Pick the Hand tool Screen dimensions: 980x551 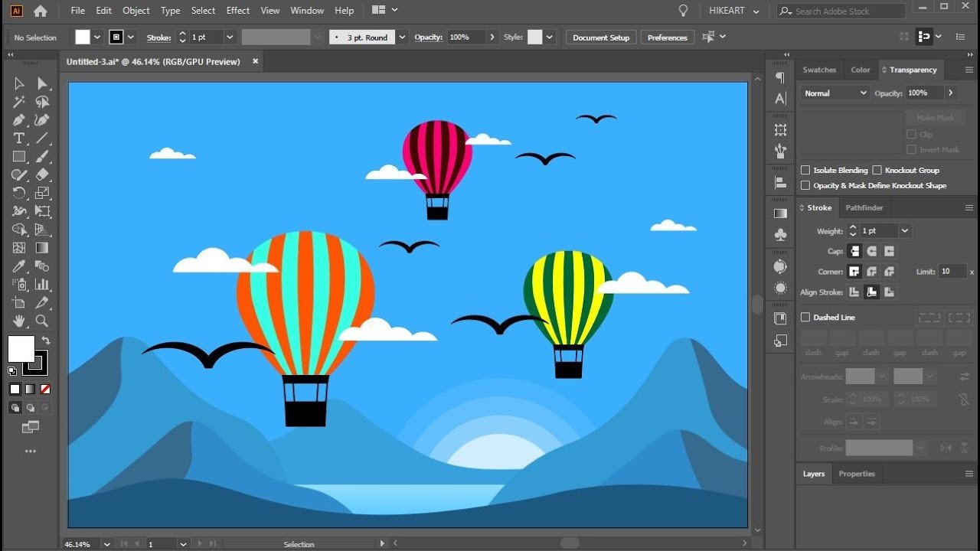(x=19, y=321)
